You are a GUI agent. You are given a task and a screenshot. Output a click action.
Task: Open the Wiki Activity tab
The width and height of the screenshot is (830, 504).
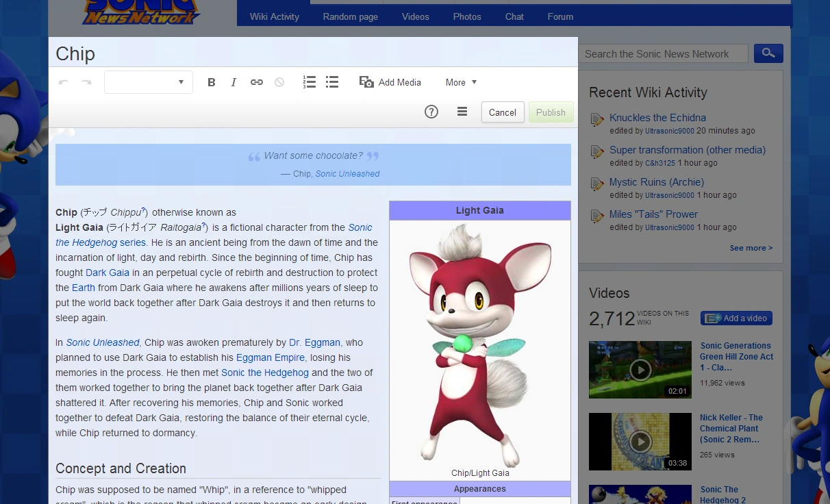pyautogui.click(x=274, y=16)
